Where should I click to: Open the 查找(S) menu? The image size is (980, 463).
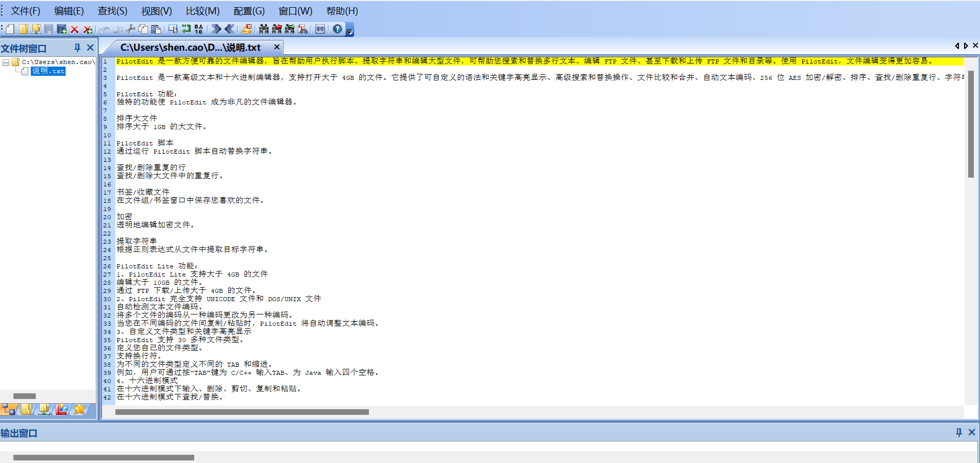112,11
